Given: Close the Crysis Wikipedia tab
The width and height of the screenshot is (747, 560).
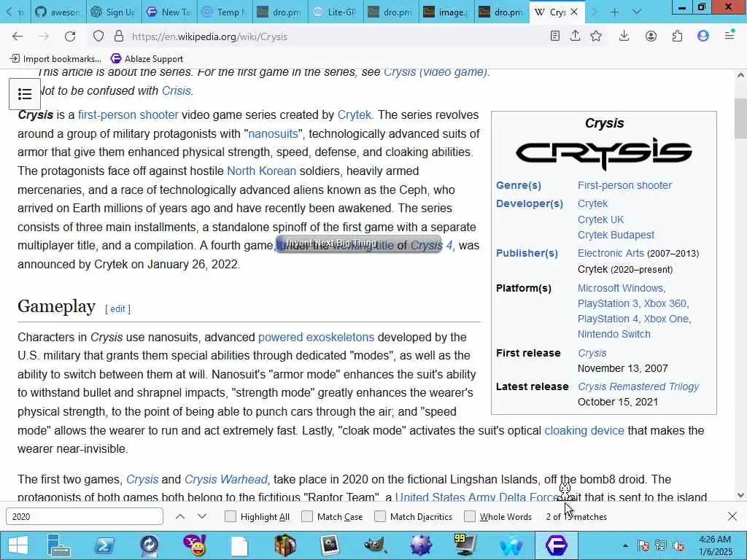Looking at the screenshot, I should [x=574, y=12].
